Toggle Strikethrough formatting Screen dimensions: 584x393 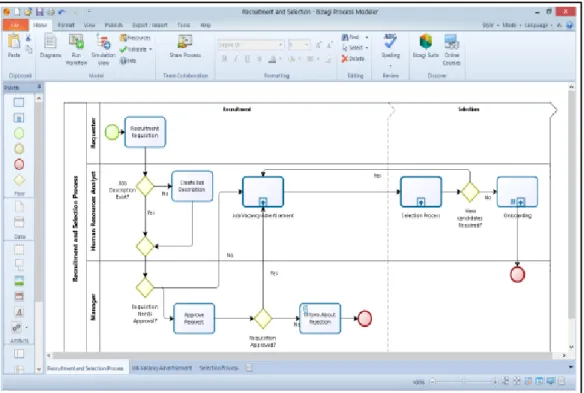259,59
